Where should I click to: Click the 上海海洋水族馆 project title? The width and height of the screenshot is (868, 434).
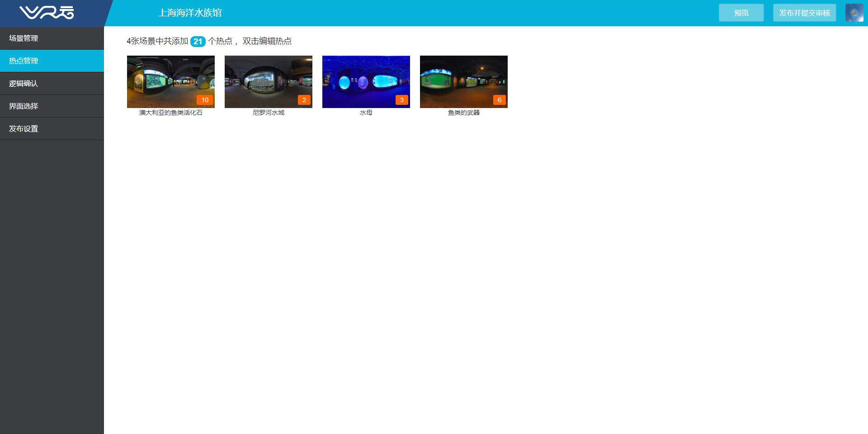(190, 13)
